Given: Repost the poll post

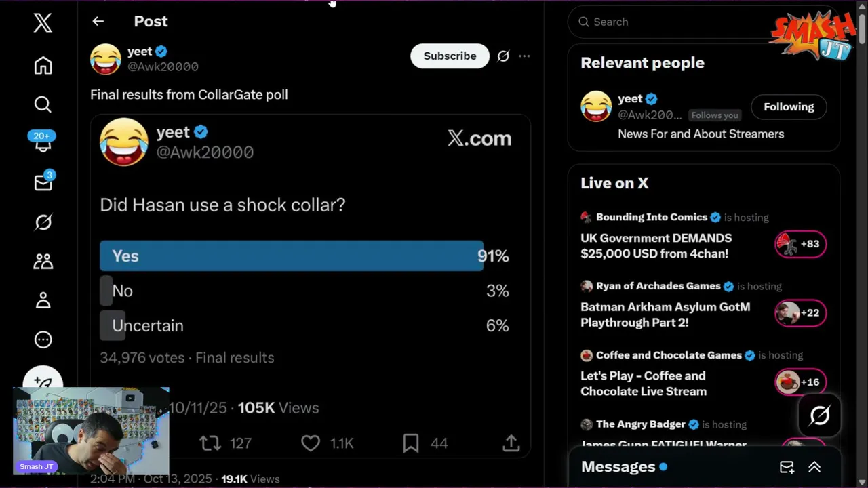Looking at the screenshot, I should 210,443.
